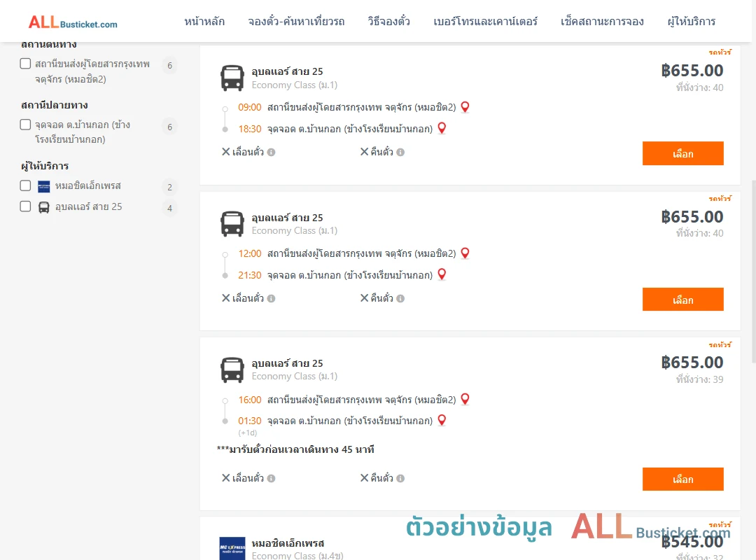Open map pin for 09:00 departure station
756x560 pixels.
[x=465, y=107]
